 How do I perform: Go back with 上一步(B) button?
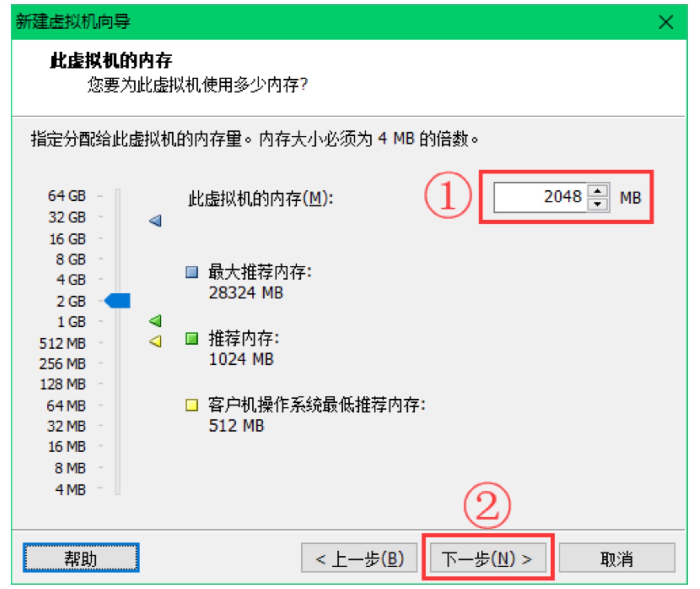(x=359, y=558)
